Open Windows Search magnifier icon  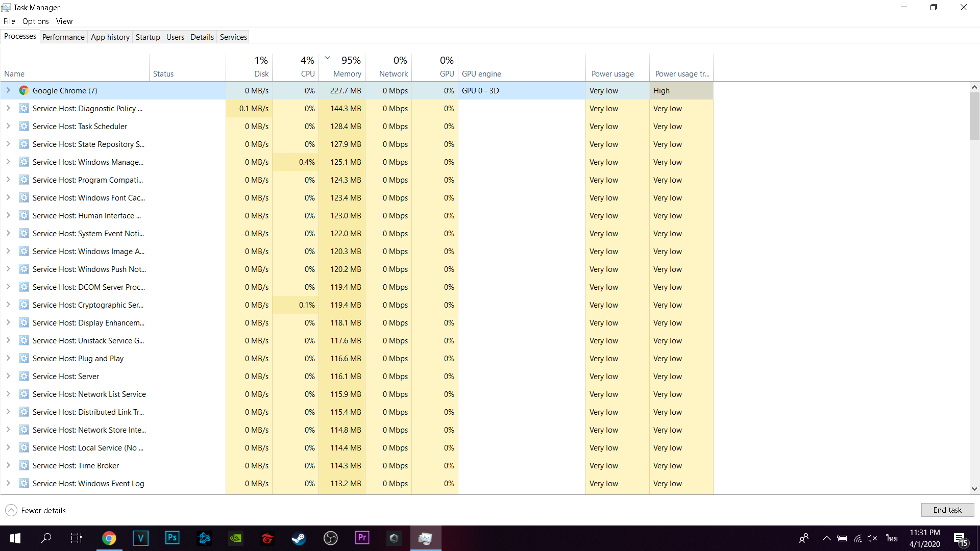[46, 538]
